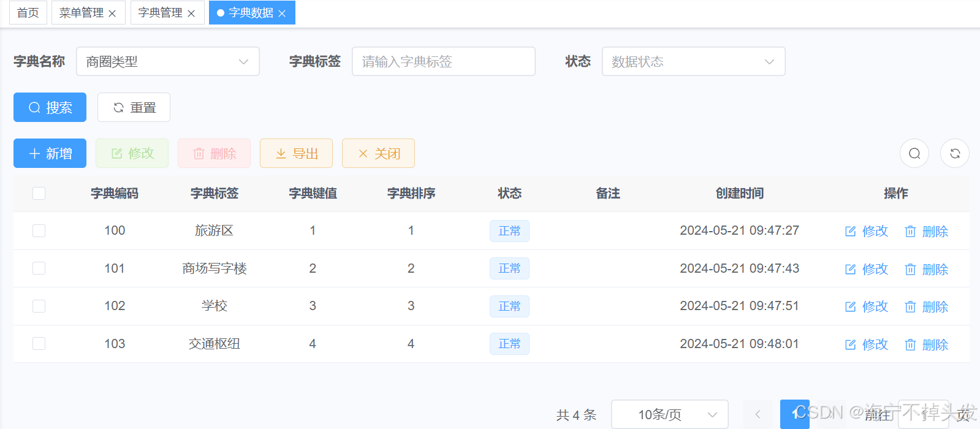Click the 字典排序 column header
980x429 pixels.
click(411, 194)
